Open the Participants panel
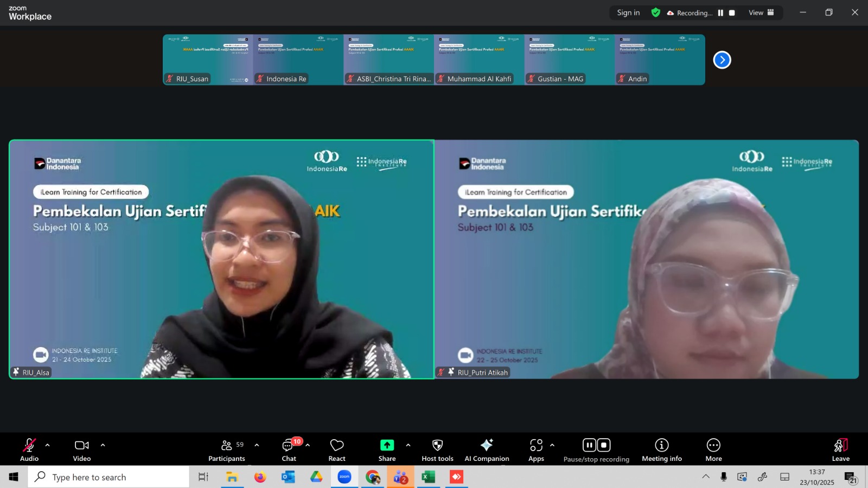 click(x=227, y=450)
